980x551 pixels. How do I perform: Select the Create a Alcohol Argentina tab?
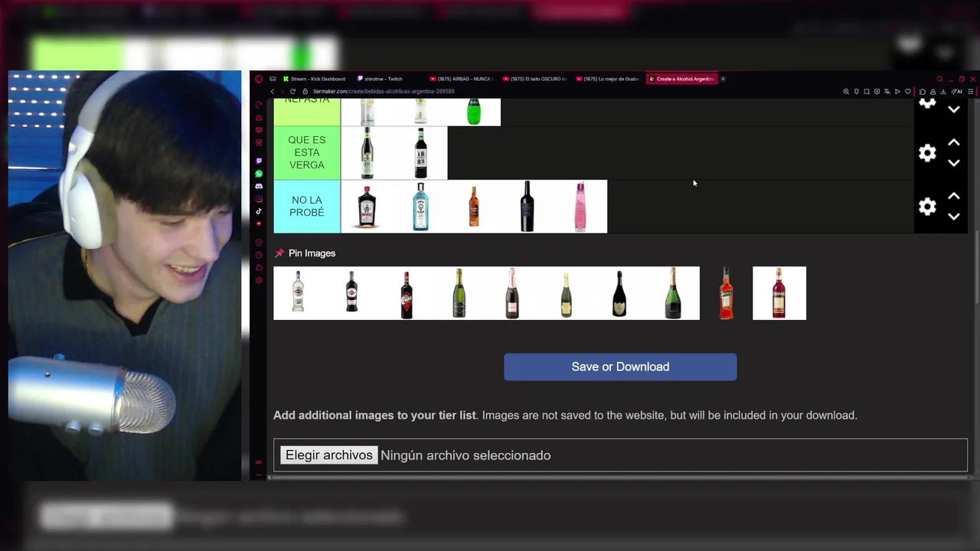click(x=681, y=79)
